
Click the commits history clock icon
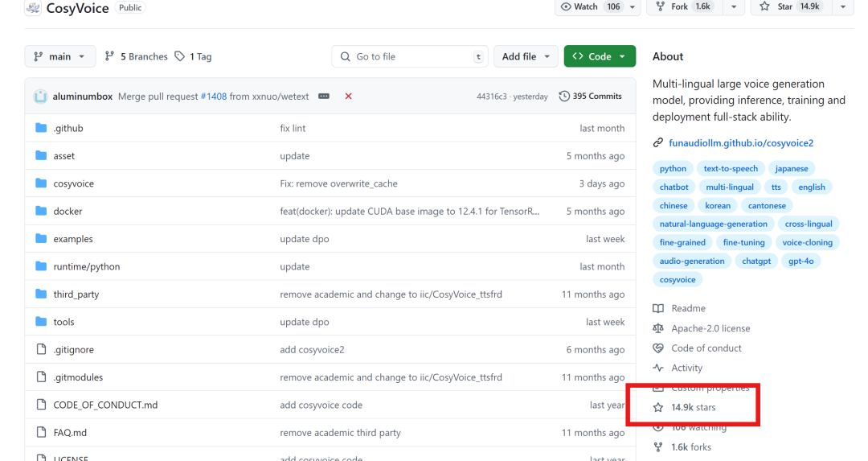tap(563, 96)
